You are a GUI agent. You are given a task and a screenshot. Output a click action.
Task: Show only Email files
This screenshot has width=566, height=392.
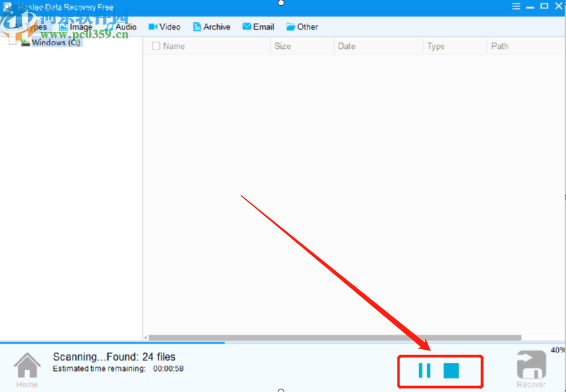pyautogui.click(x=258, y=27)
